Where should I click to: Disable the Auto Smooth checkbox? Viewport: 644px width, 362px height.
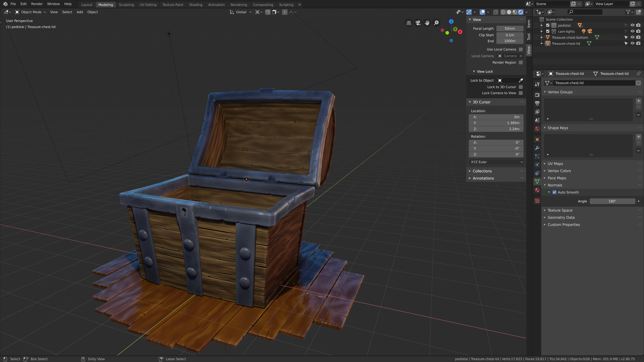pyautogui.click(x=554, y=192)
